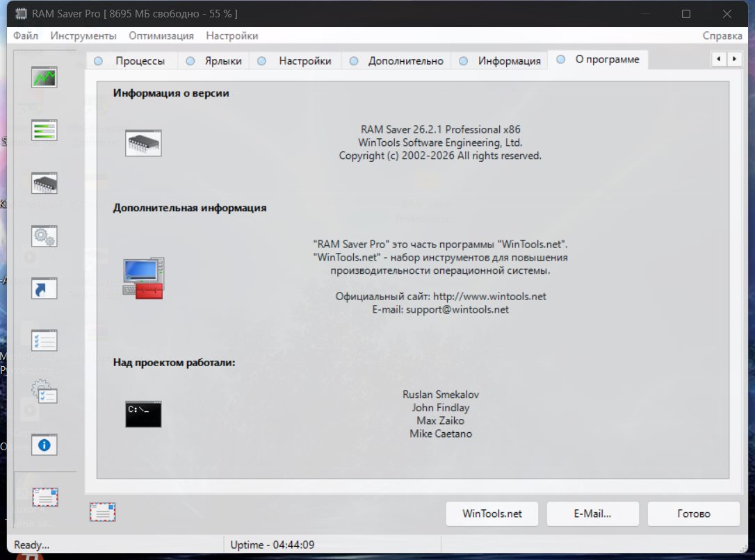Click the Готово button
Screen dimensions: 755x560
[694, 514]
